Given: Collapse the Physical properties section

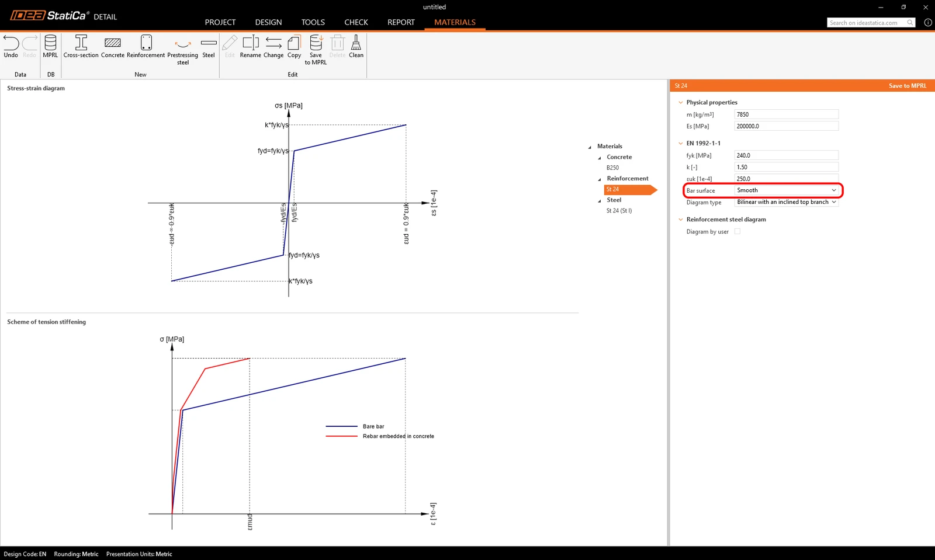Looking at the screenshot, I should (x=681, y=102).
